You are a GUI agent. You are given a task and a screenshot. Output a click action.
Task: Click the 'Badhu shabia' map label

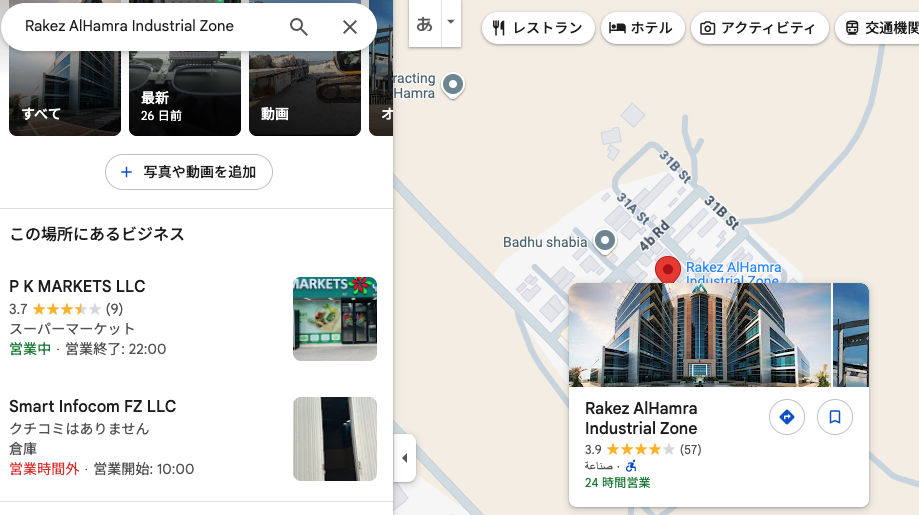point(545,242)
